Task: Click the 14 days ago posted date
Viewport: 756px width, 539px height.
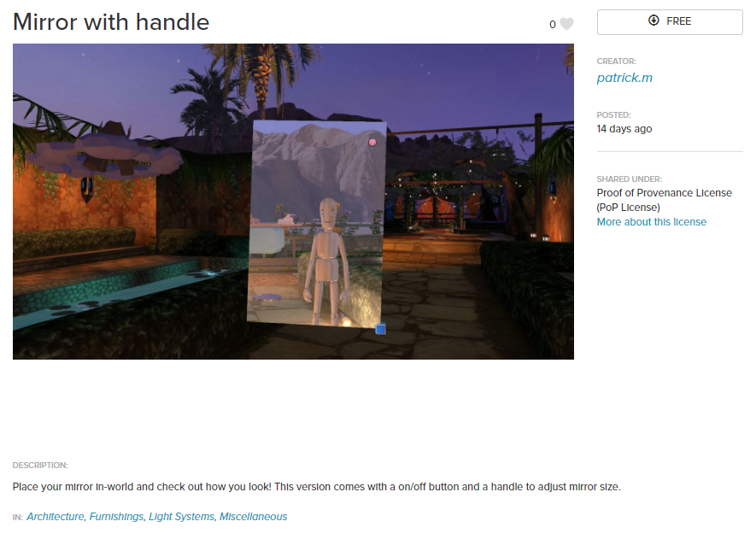Action: [x=624, y=129]
